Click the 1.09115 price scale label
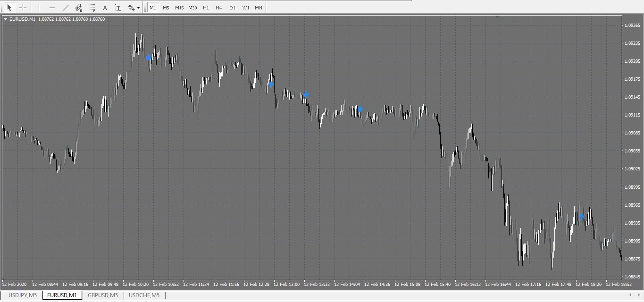This screenshot has width=644, height=302. (632, 115)
